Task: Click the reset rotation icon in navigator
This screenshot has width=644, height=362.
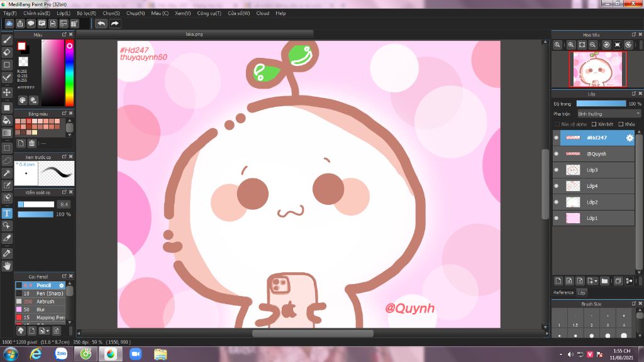Action: click(x=618, y=45)
